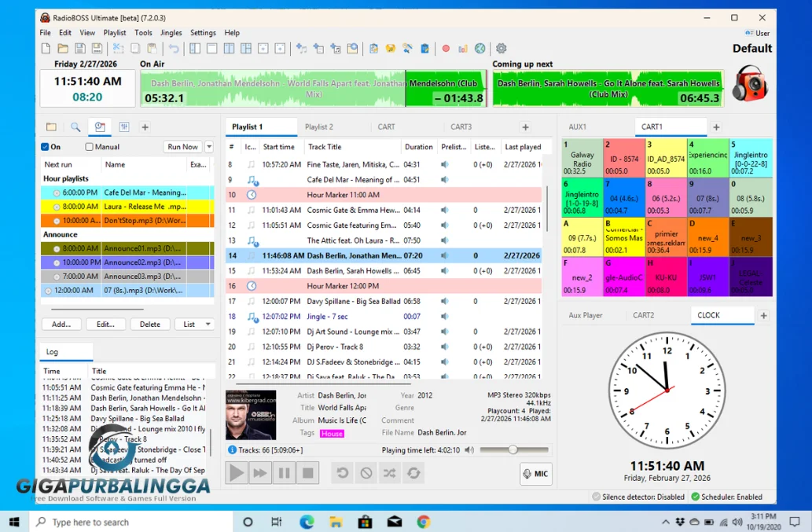This screenshot has width=812, height=532.
Task: Enable the Manual checkbox
Action: point(89,147)
